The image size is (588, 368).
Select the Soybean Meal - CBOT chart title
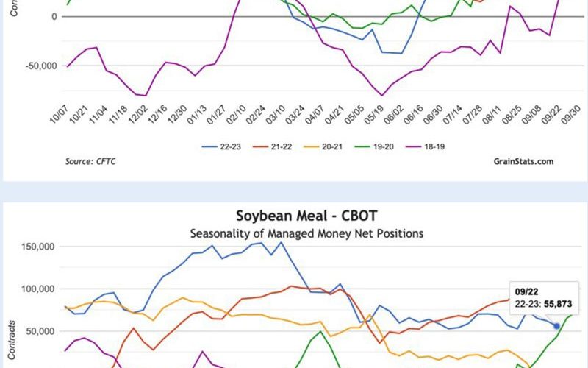306,216
